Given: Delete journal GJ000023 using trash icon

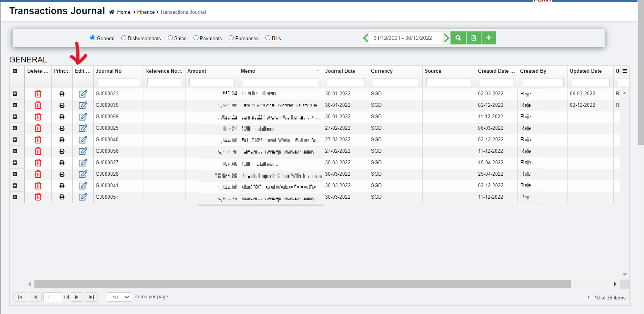Looking at the screenshot, I should pos(38,94).
